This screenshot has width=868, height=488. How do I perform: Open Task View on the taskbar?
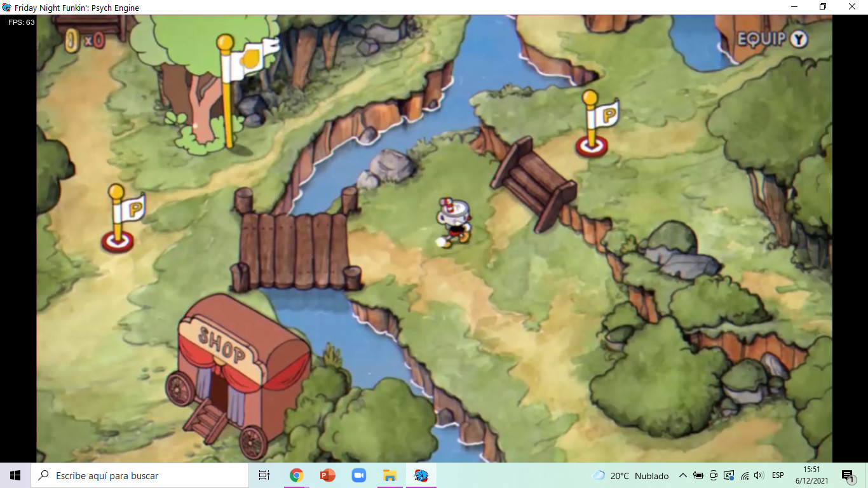pyautogui.click(x=264, y=475)
